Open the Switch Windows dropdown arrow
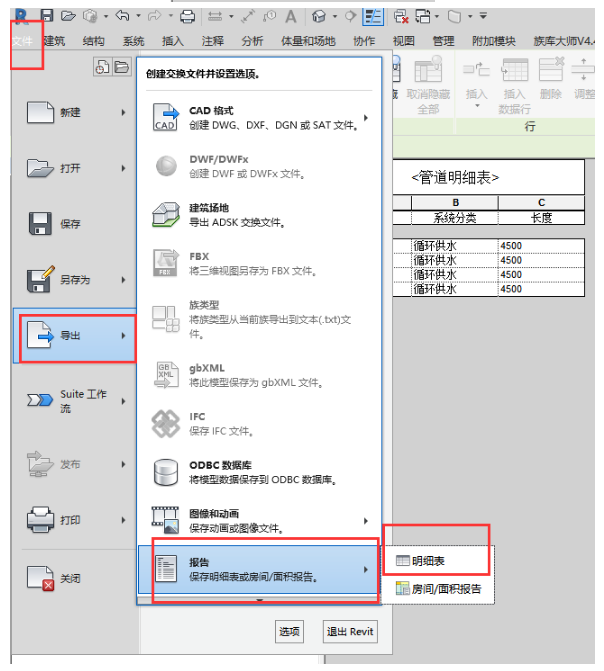604x671 pixels. [437, 17]
